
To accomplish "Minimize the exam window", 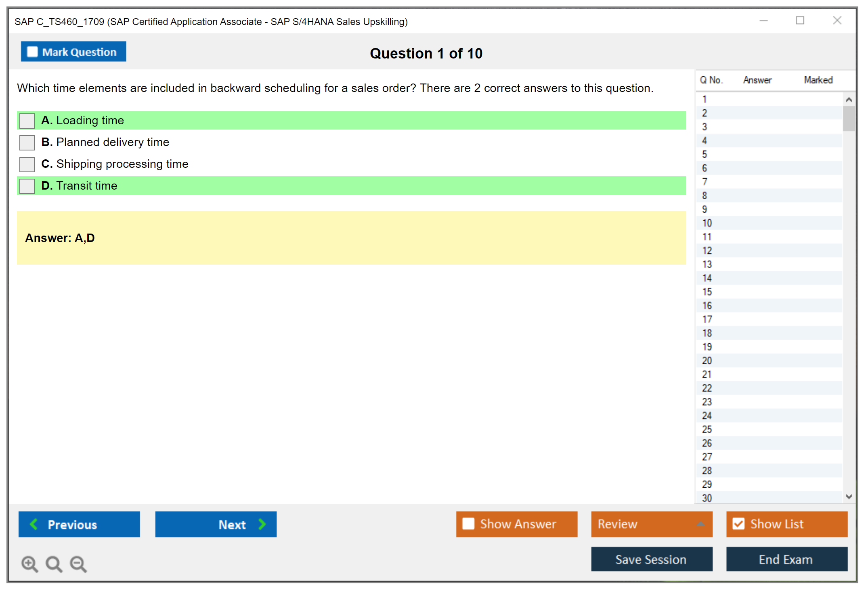I will (x=763, y=21).
